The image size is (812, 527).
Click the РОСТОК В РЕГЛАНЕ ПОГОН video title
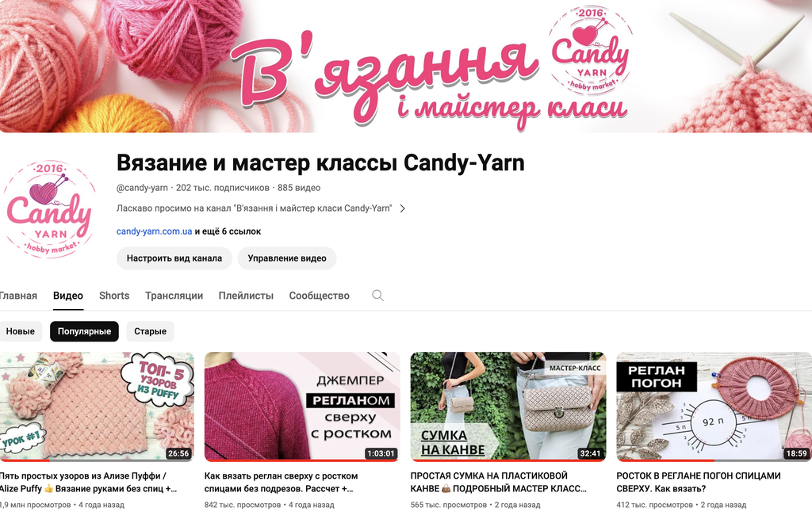(x=698, y=482)
